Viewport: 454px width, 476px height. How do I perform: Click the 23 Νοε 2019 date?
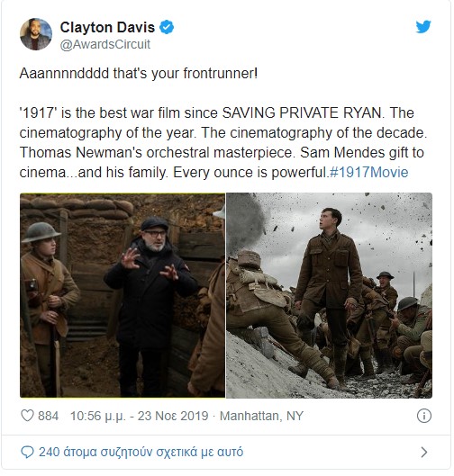click(x=173, y=416)
